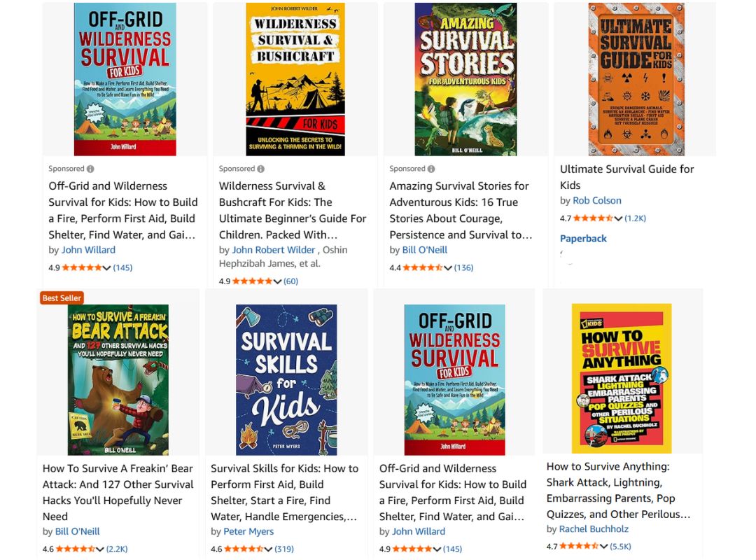This screenshot has height=560, width=756.
Task: Open the Paperback format link
Action: [583, 238]
